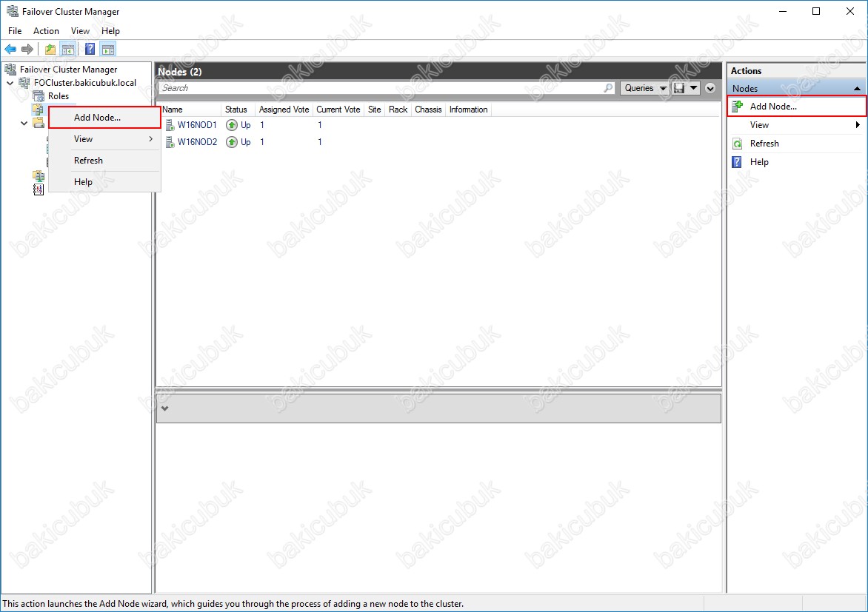Select the W16NOD2 node row name
The height and width of the screenshot is (612, 868).
coord(197,142)
